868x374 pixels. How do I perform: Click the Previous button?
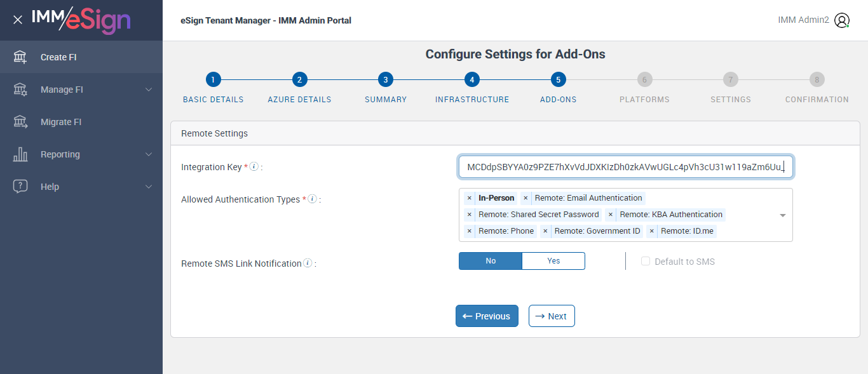487,316
